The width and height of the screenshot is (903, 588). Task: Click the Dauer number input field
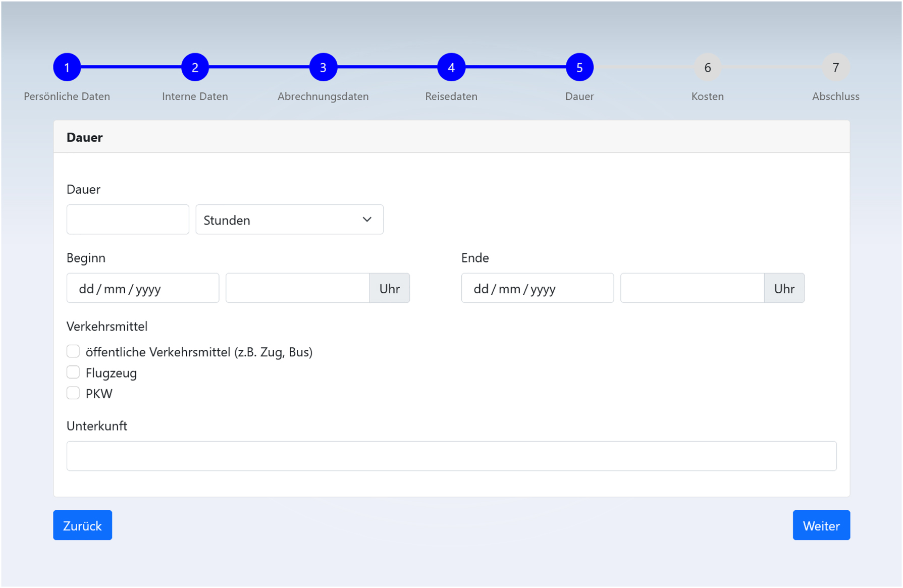click(127, 219)
